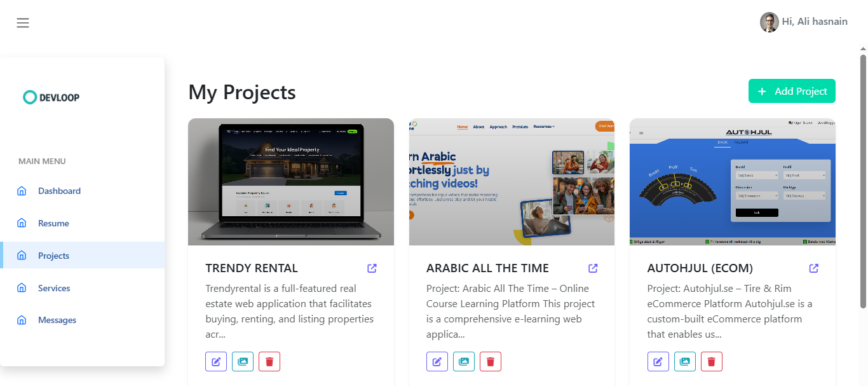The image size is (868, 386).
Task: Manage images for Autohjul project
Action: click(685, 362)
